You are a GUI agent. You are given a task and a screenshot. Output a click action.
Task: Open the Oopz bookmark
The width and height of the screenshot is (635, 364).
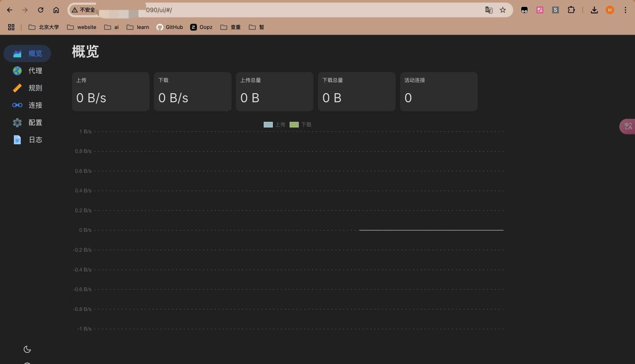(x=201, y=27)
